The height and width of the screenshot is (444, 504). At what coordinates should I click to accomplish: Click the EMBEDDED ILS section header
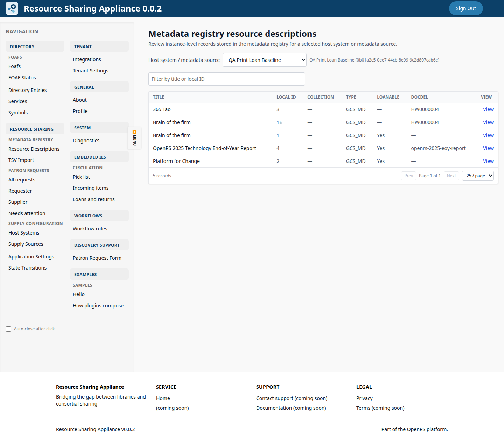pyautogui.click(x=99, y=157)
